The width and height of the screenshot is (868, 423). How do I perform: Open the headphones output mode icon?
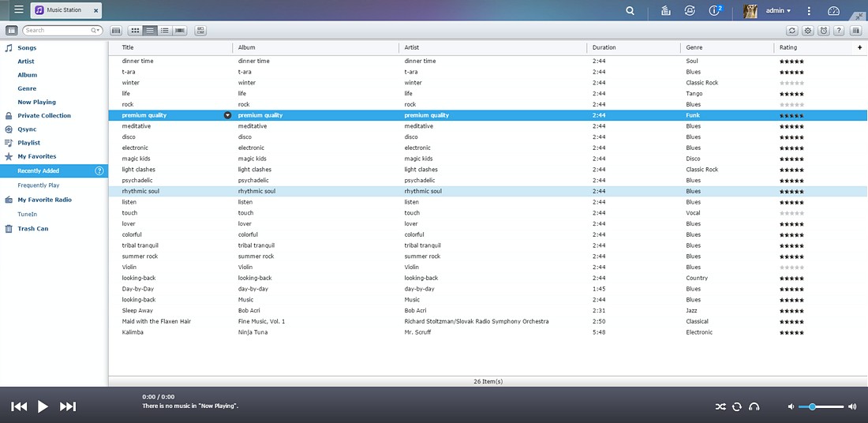(754, 407)
